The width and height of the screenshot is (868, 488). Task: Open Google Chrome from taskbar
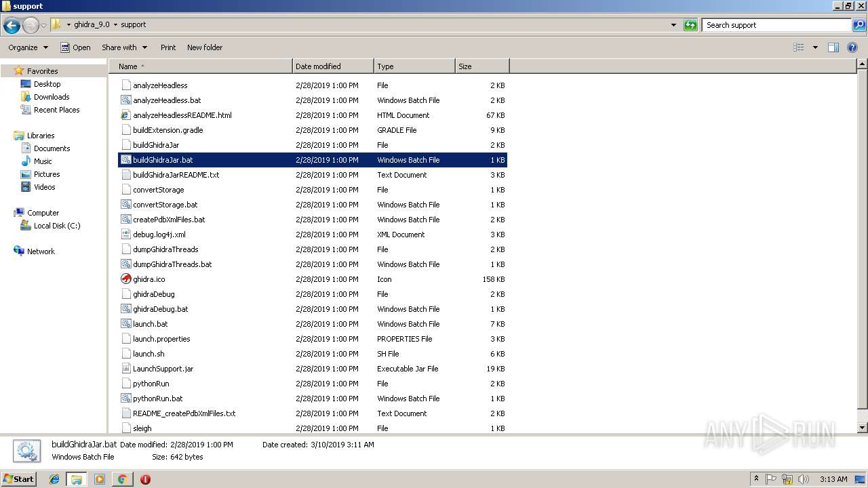pos(122,479)
